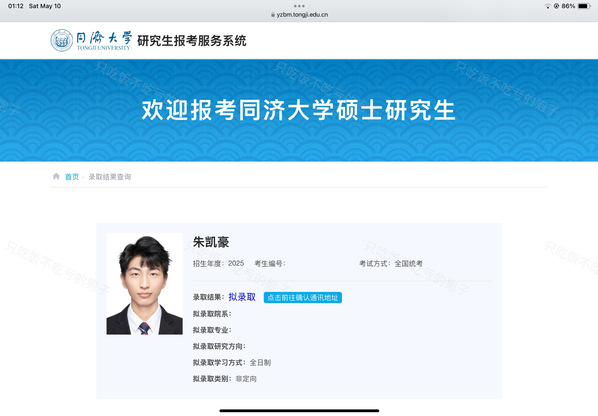Image resolution: width=598 pixels, height=416 pixels.
Task: Click the 拟录取专业 label
Action: point(212,330)
